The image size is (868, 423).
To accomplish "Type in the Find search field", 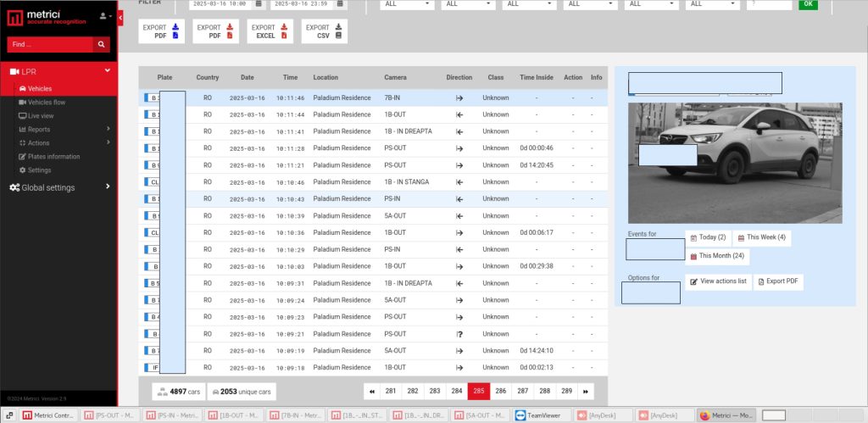I will coord(49,44).
